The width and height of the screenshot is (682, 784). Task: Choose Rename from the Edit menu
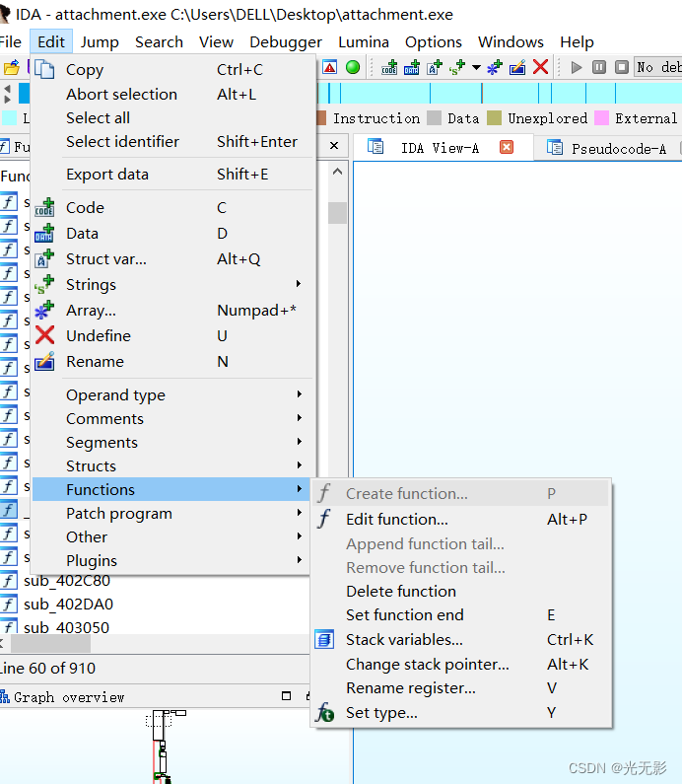171,362
